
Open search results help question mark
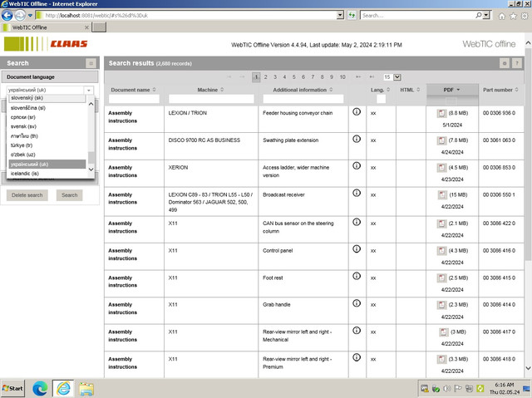(x=517, y=63)
